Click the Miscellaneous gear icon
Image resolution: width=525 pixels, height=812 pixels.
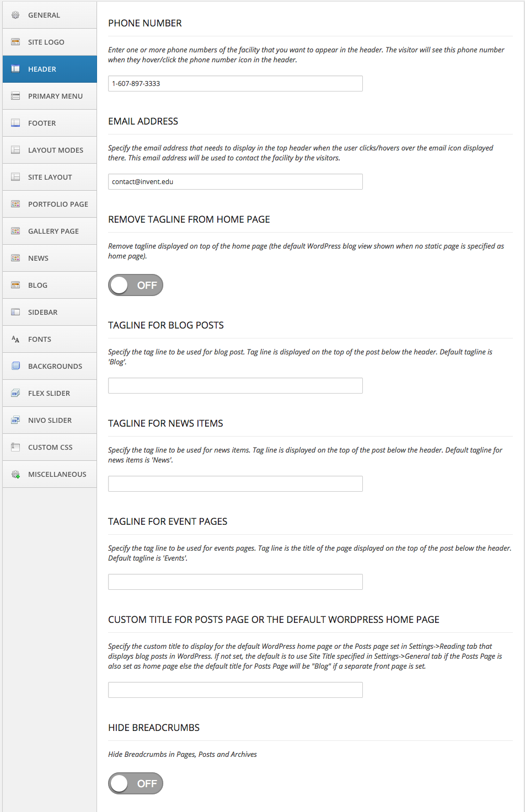pyautogui.click(x=15, y=474)
